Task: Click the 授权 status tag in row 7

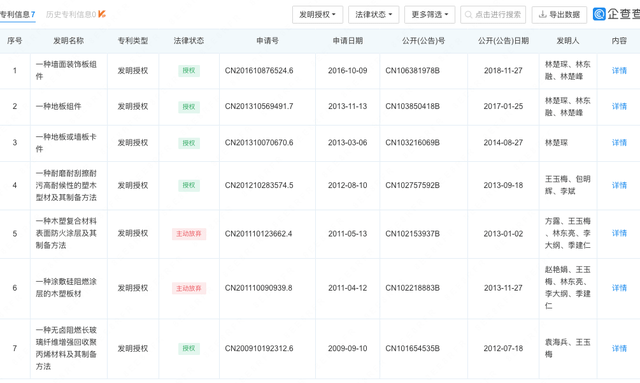Action: click(189, 349)
